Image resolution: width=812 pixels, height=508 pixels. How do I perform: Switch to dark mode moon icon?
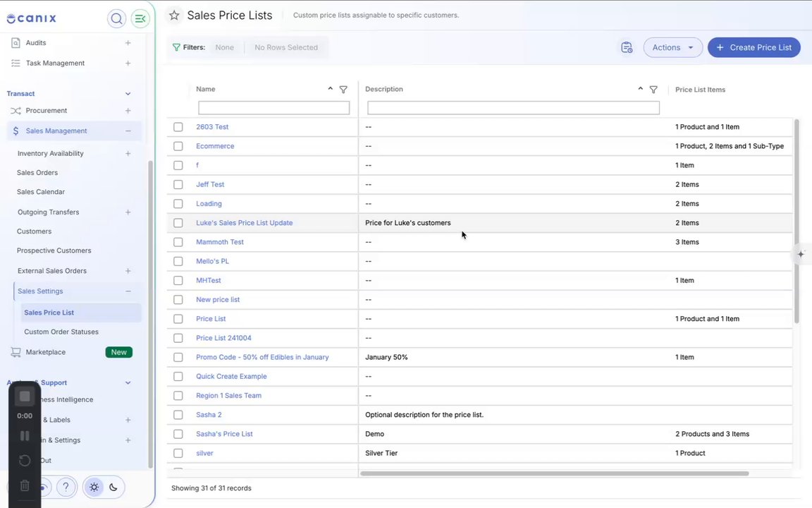pyautogui.click(x=113, y=488)
